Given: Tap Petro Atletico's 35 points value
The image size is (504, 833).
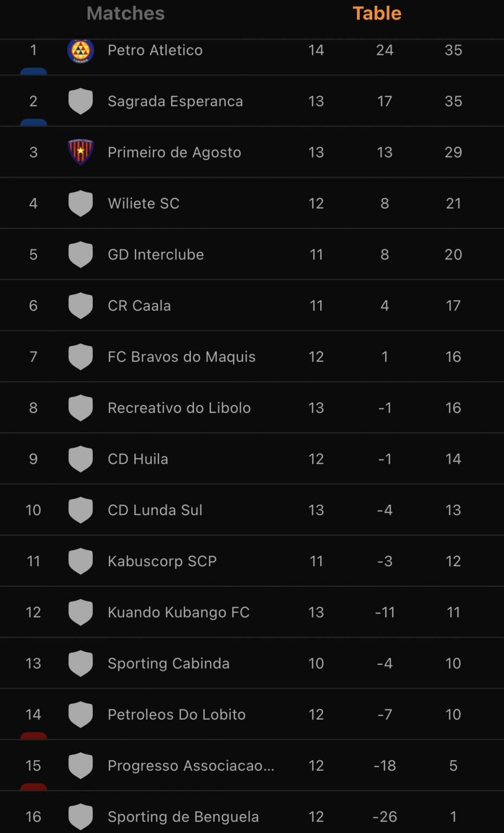Looking at the screenshot, I should pyautogui.click(x=453, y=50).
